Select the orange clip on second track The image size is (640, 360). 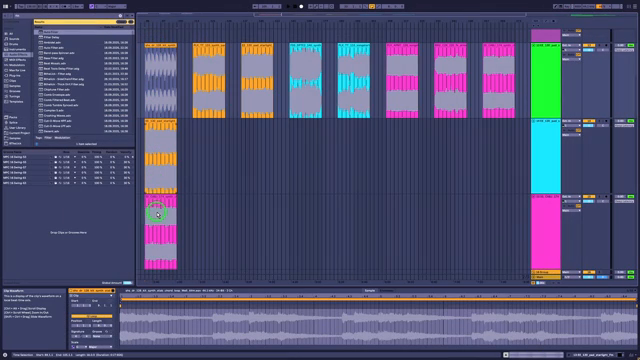[x=161, y=156]
